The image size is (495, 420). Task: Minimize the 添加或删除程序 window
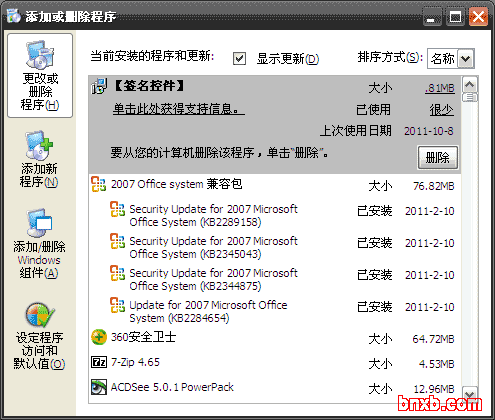coord(431,16)
